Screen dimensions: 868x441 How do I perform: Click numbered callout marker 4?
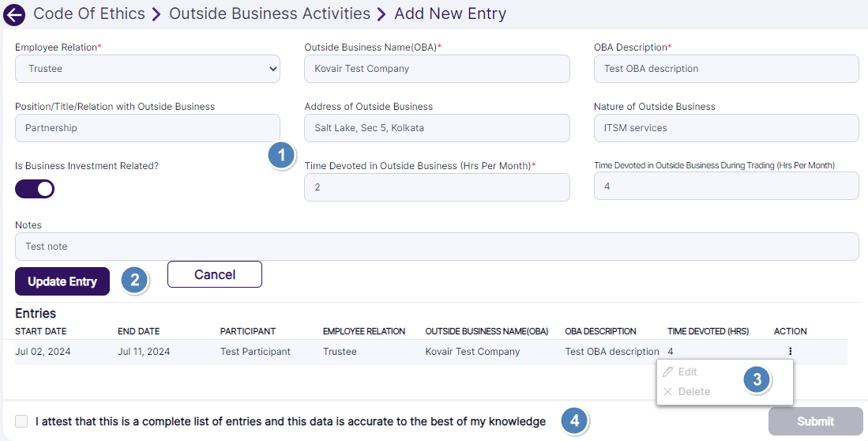click(x=575, y=421)
